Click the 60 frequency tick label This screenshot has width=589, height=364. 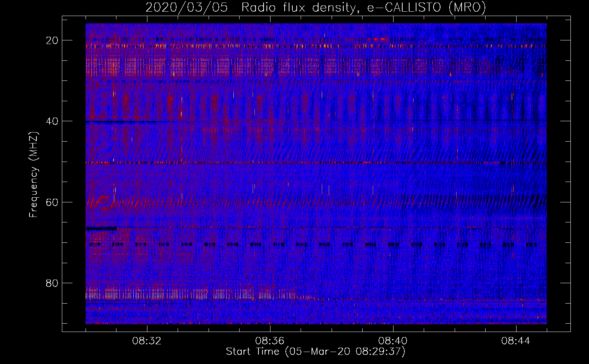tap(52, 202)
